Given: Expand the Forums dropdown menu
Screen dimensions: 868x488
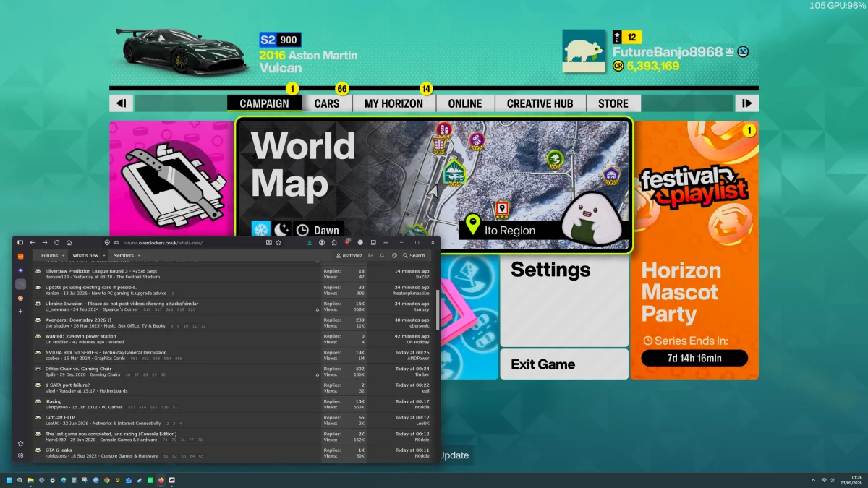Looking at the screenshot, I should click(x=54, y=255).
